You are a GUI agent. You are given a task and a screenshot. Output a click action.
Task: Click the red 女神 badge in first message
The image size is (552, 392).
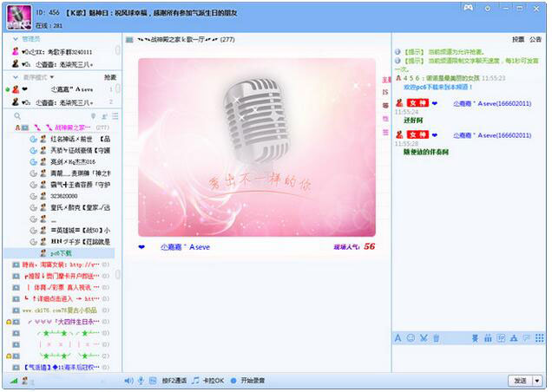(x=417, y=103)
